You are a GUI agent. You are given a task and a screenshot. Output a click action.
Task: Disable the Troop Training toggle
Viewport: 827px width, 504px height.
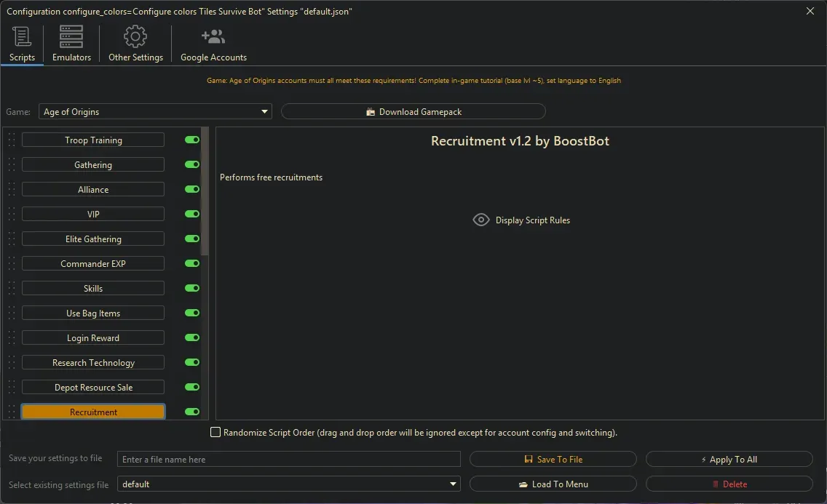point(191,140)
